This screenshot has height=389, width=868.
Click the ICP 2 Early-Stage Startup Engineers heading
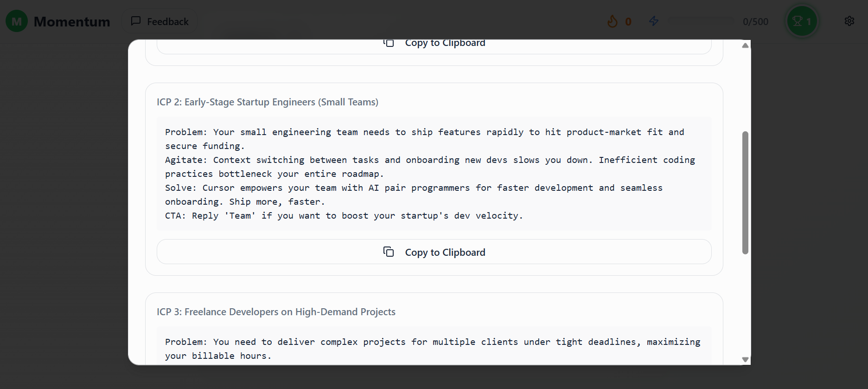(x=268, y=102)
